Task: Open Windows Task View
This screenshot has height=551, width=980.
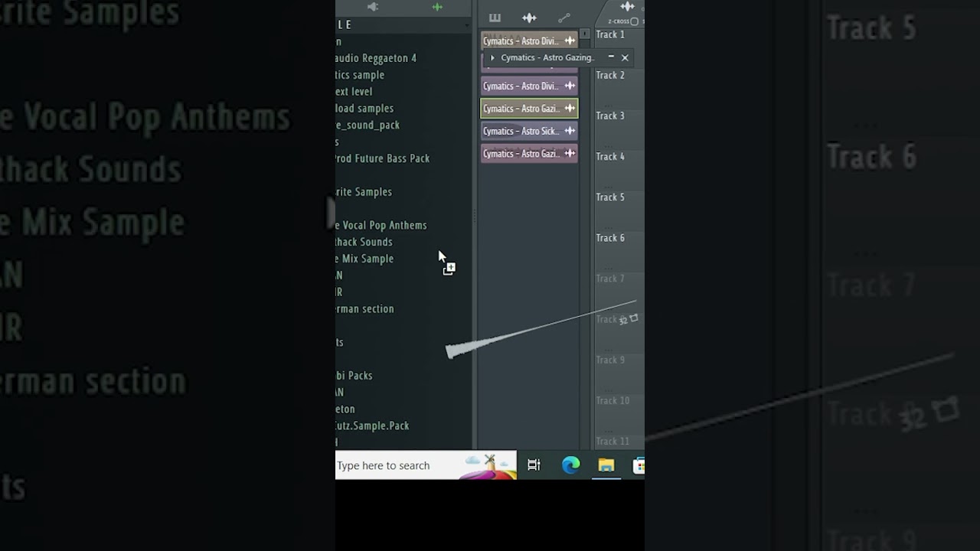Action: (x=534, y=465)
